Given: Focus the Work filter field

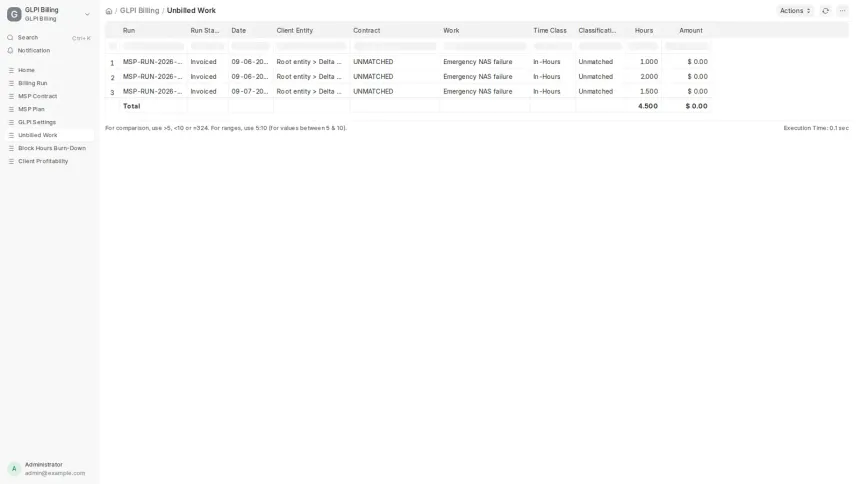Looking at the screenshot, I should (485, 46).
